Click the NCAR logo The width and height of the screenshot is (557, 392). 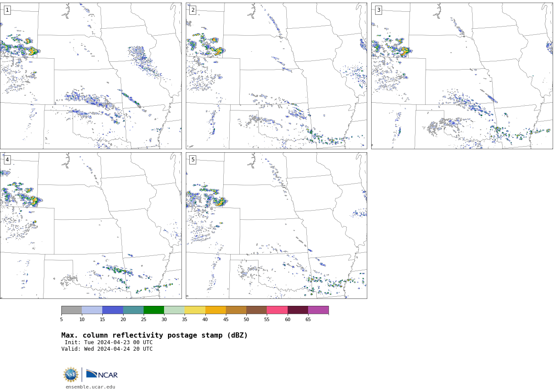pyautogui.click(x=102, y=374)
